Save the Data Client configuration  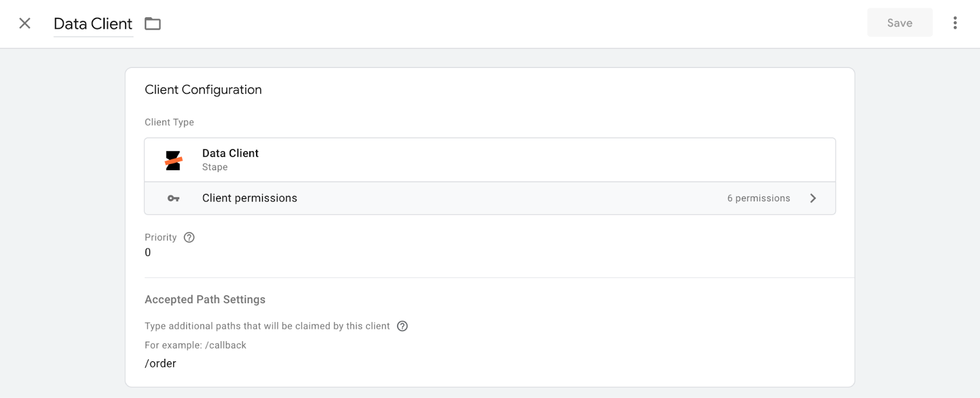click(x=899, y=23)
